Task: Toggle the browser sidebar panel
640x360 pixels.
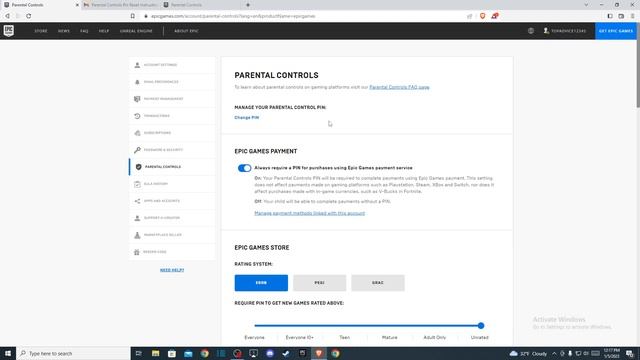Action: pos(610,16)
